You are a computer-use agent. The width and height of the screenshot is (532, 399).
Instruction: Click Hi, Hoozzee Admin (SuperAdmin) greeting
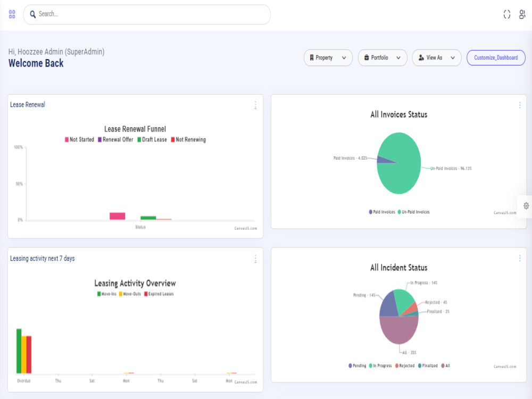(x=56, y=52)
